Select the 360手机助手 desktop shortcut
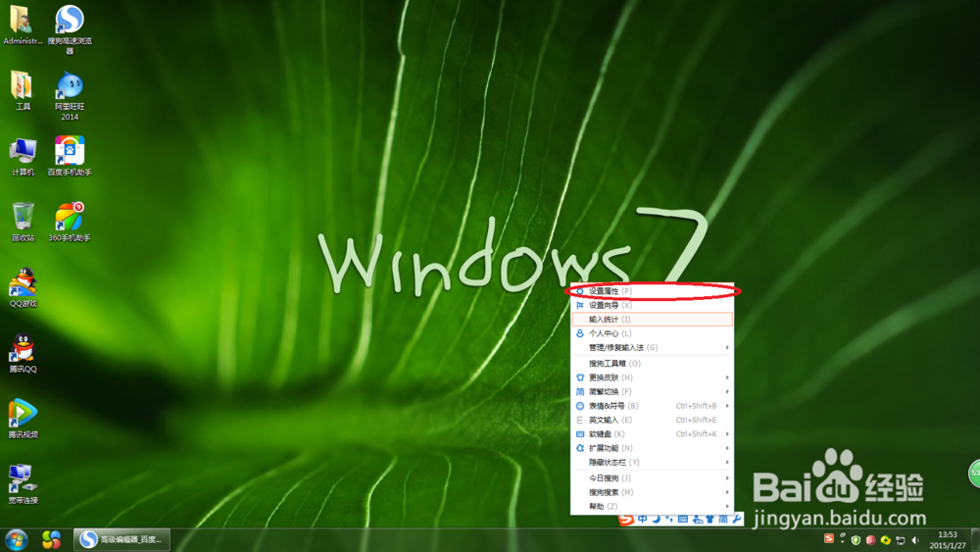Viewport: 980px width, 552px height. 70,222
